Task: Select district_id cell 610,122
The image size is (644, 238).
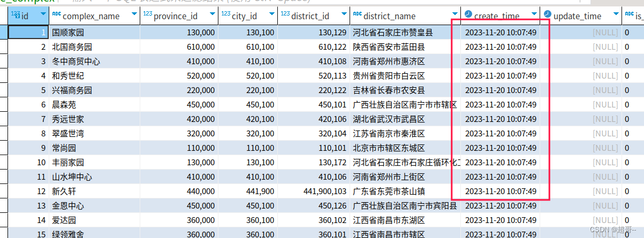Action: point(314,47)
